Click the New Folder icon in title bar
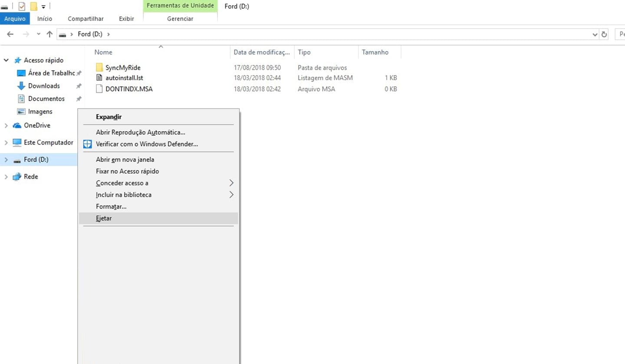625x364 pixels. click(x=33, y=7)
